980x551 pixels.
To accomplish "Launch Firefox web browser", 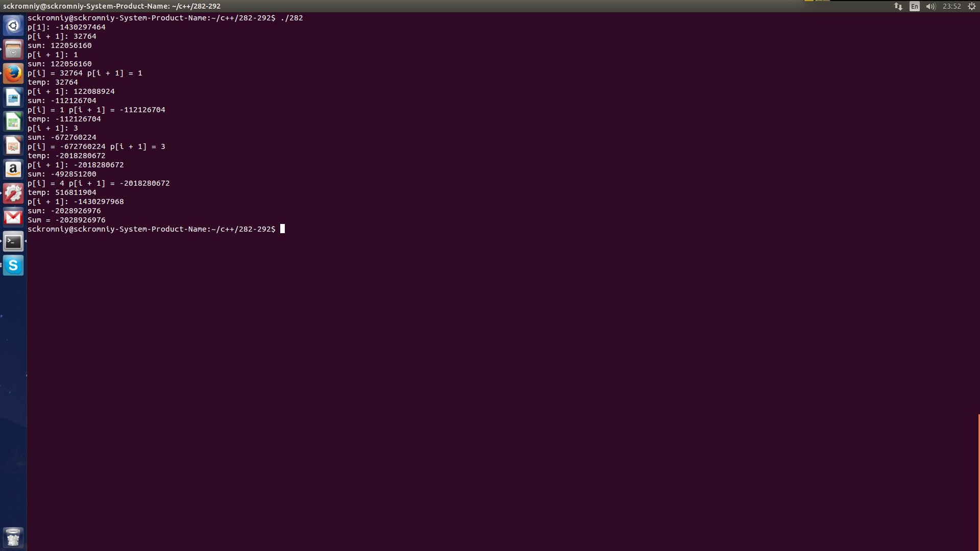I will 13,73.
